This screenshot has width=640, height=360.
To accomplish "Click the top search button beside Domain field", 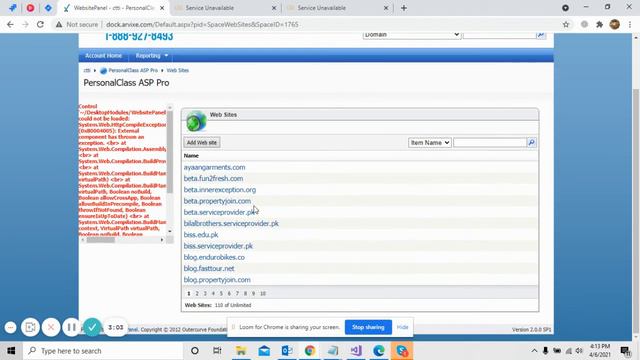I will click(x=541, y=35).
